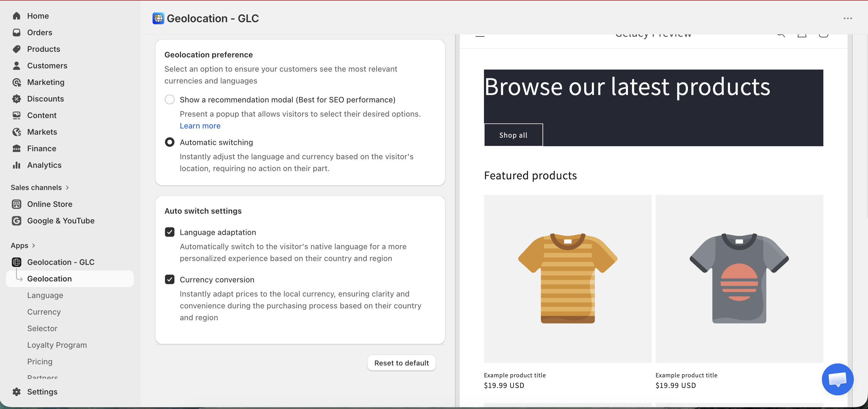Image resolution: width=868 pixels, height=409 pixels.
Task: Click the Language adaptation label
Action: click(218, 232)
